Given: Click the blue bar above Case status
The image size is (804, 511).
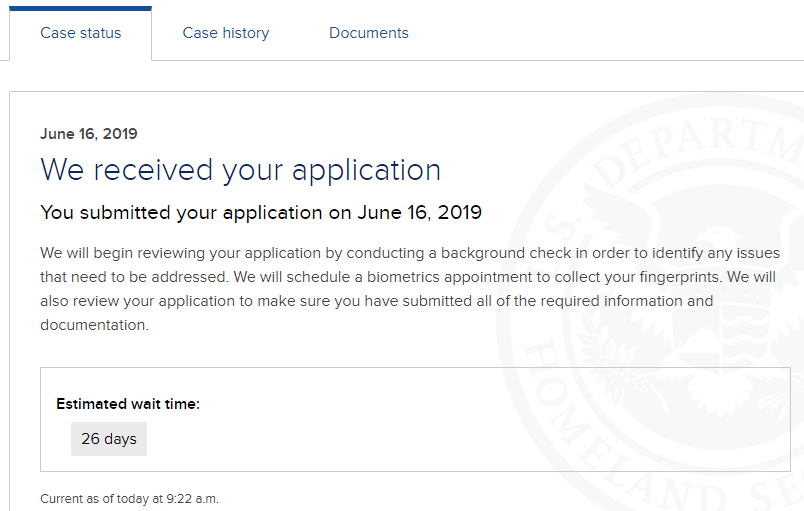Looking at the screenshot, I should [81, 8].
